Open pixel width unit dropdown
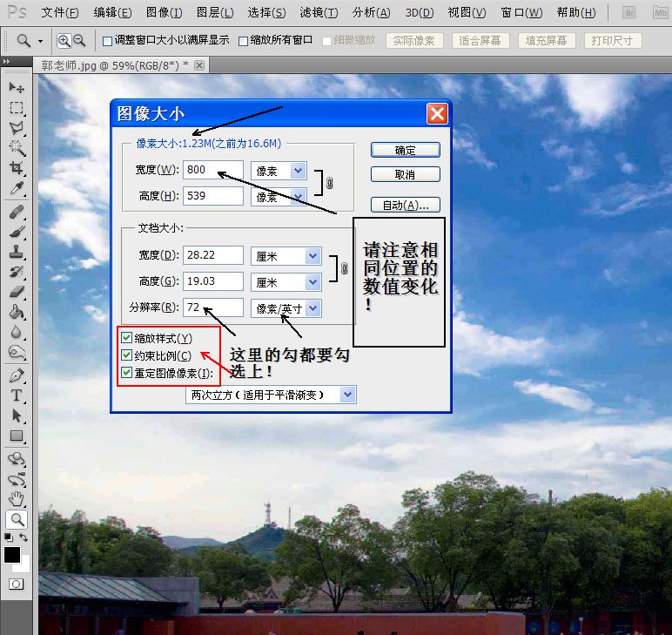This screenshot has width=672, height=635. [299, 171]
